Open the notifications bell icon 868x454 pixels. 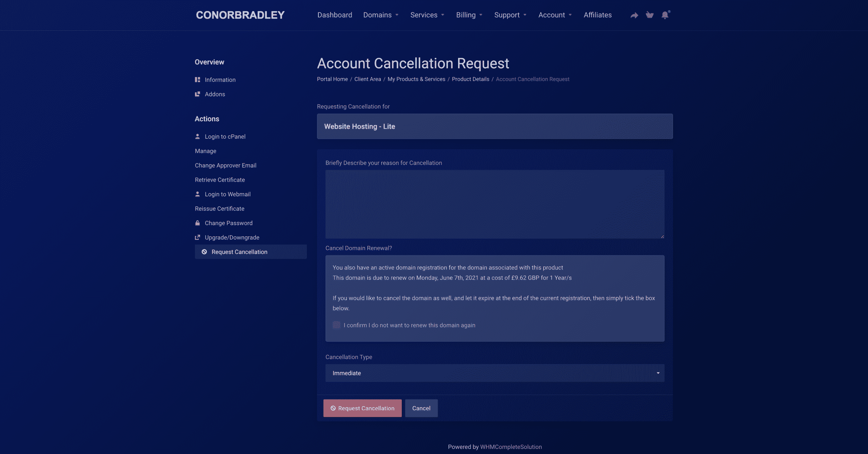[665, 15]
